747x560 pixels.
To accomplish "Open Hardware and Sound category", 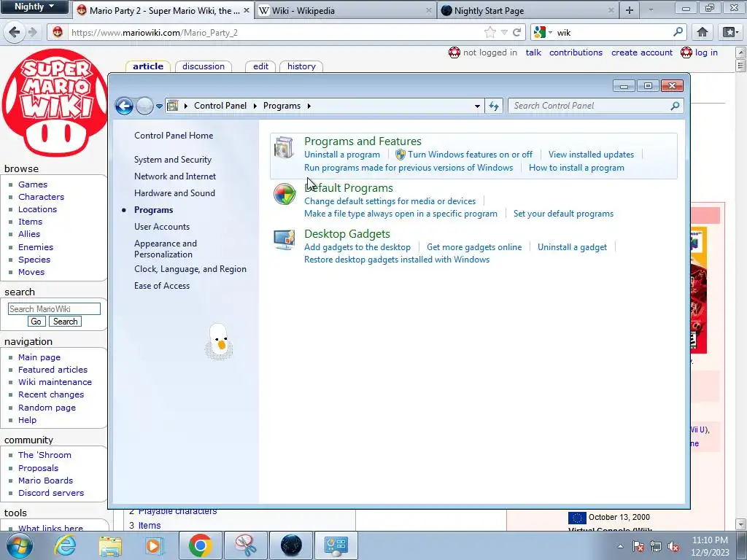I will (174, 192).
